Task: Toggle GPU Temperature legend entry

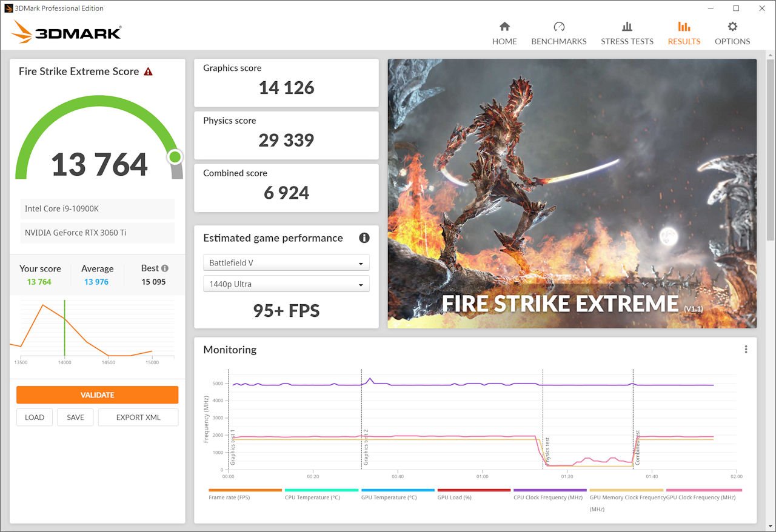Action: (398, 494)
